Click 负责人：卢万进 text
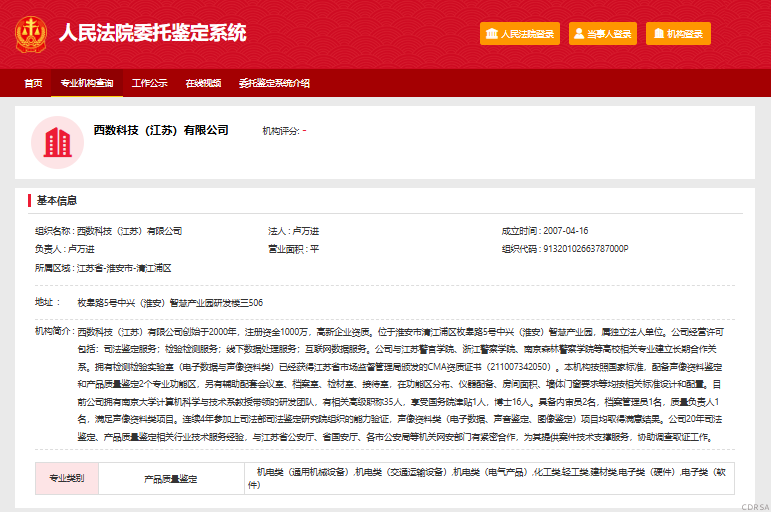 pyautogui.click(x=64, y=249)
